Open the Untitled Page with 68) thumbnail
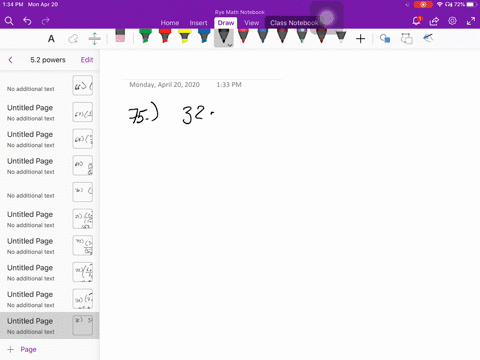The height and width of the screenshot is (360, 480). [x=50, y=139]
